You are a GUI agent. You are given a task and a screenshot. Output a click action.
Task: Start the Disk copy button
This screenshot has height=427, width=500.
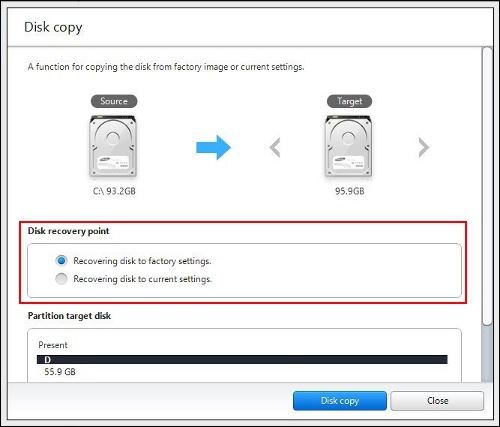click(x=340, y=401)
